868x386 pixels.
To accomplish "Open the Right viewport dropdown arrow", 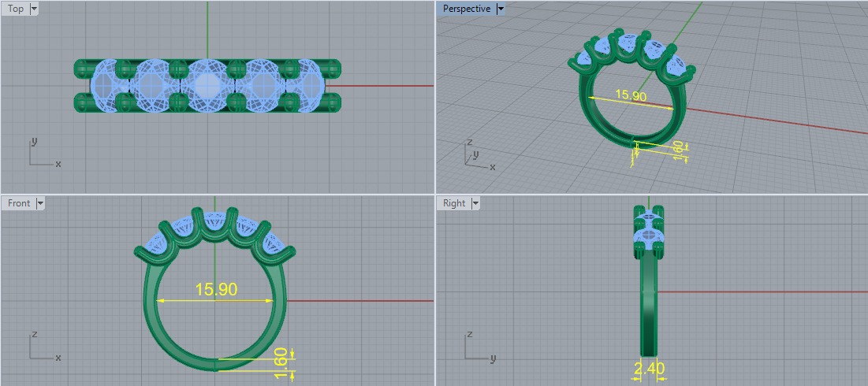I will click(x=475, y=203).
